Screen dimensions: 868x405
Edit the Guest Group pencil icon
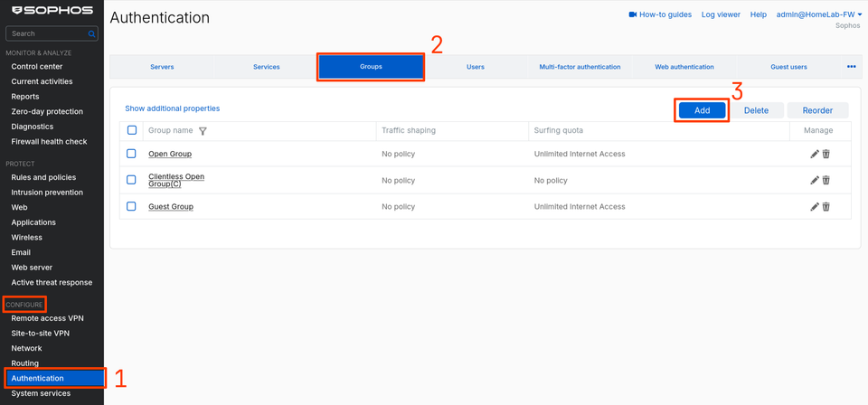coord(815,206)
